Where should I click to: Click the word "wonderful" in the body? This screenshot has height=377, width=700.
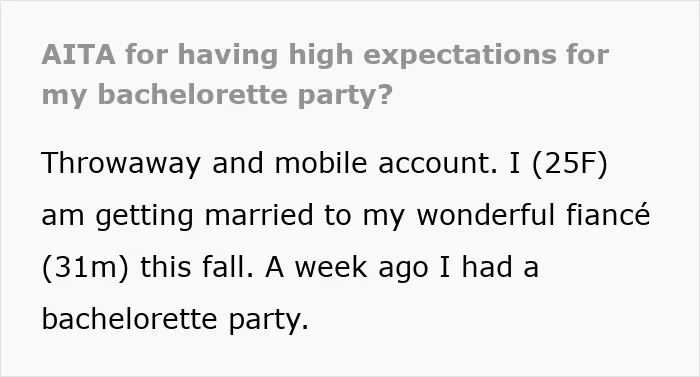[x=486, y=215]
